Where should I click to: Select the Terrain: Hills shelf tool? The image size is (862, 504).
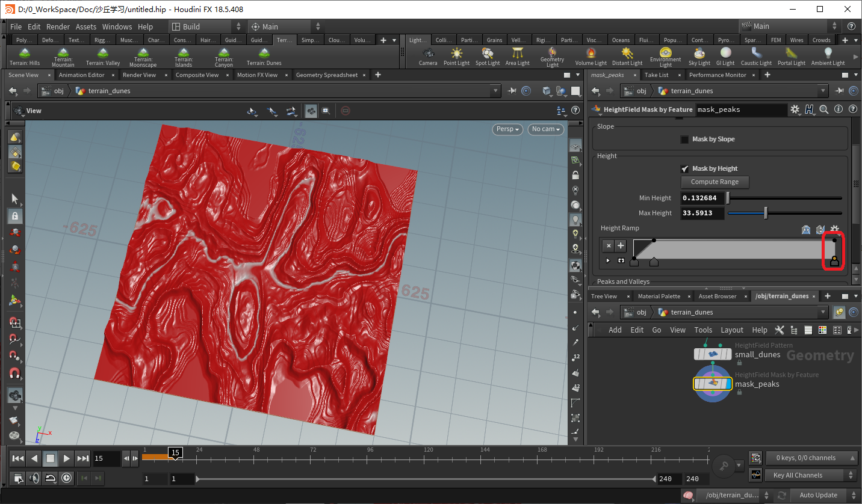click(25, 57)
